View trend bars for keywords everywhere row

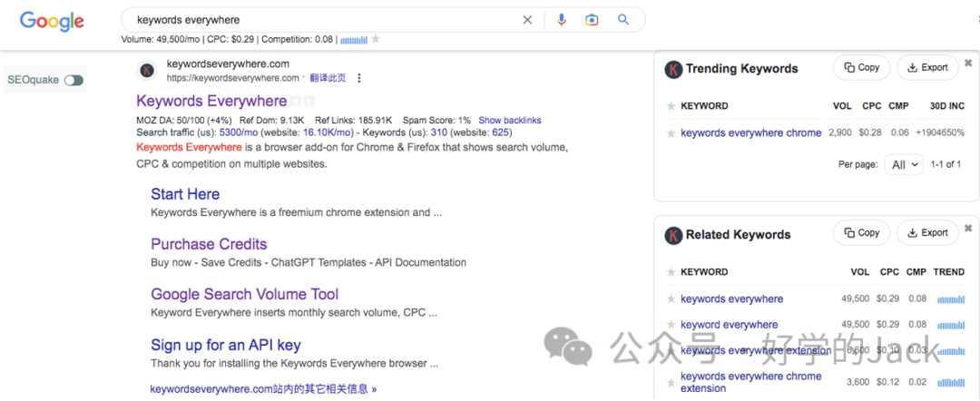tap(951, 299)
